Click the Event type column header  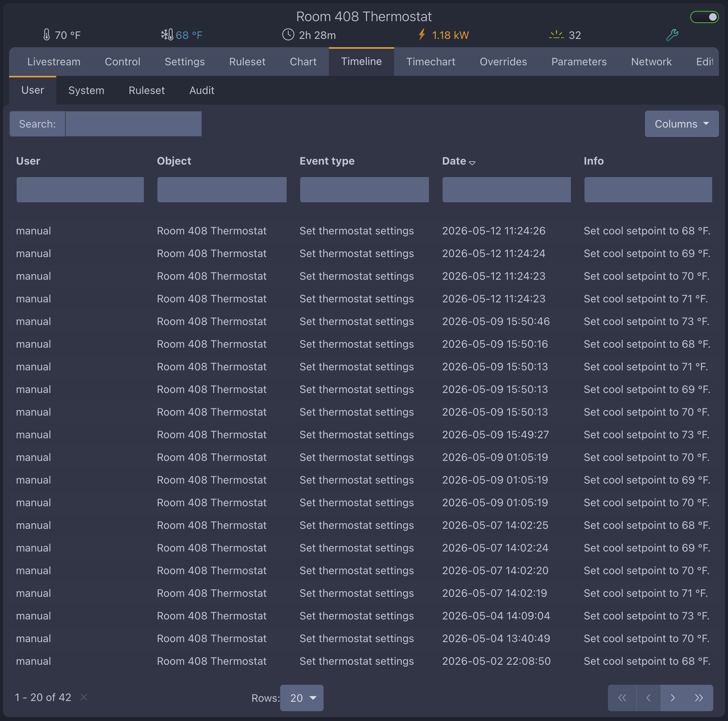(x=327, y=161)
